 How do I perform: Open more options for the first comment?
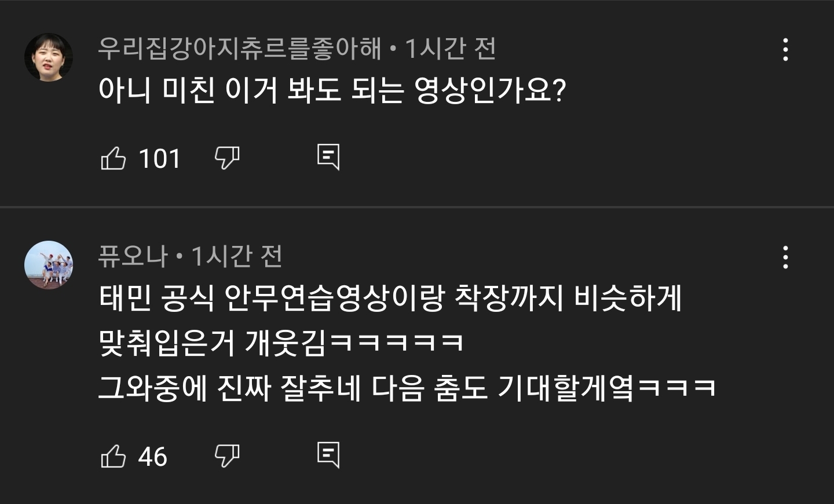pos(785,50)
